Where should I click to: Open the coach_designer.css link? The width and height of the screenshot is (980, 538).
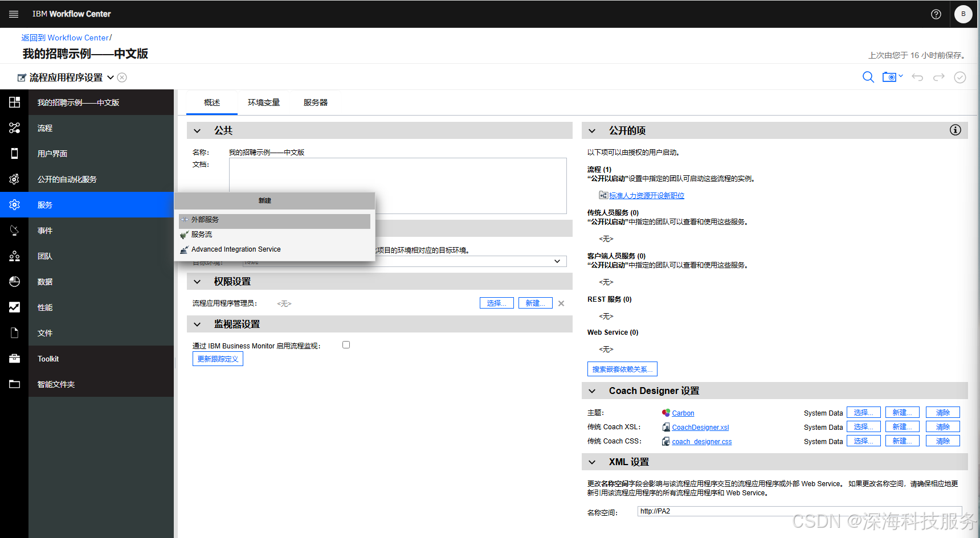[x=701, y=442]
